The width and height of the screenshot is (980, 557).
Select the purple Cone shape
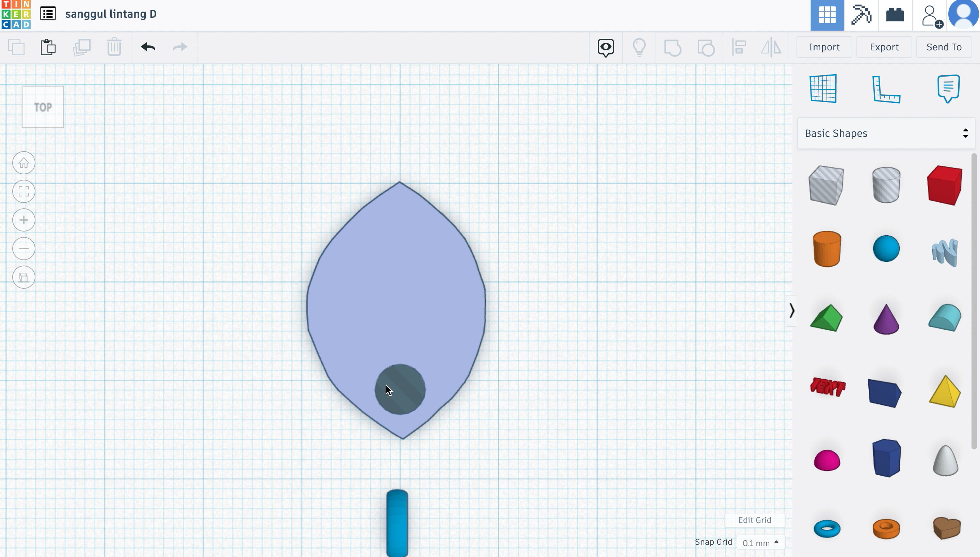(x=886, y=319)
